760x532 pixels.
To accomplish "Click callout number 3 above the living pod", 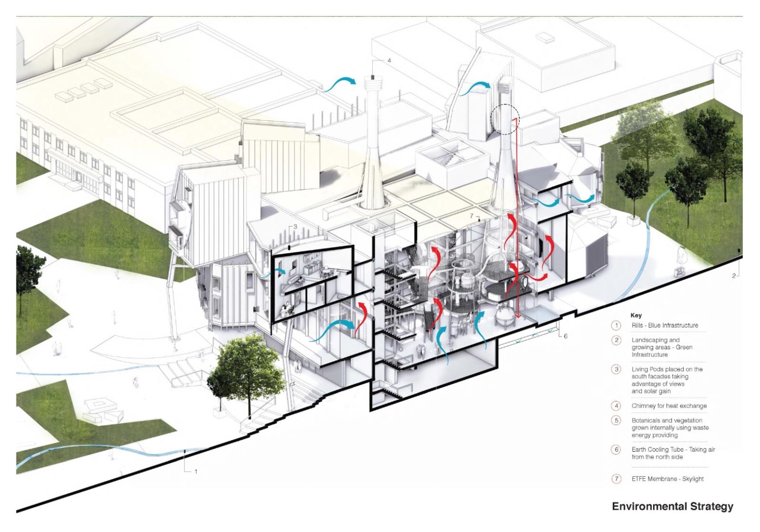I will tap(295, 227).
